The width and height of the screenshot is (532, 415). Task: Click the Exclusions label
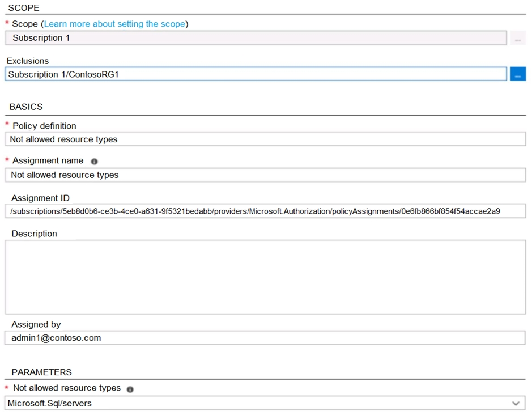[27, 61]
